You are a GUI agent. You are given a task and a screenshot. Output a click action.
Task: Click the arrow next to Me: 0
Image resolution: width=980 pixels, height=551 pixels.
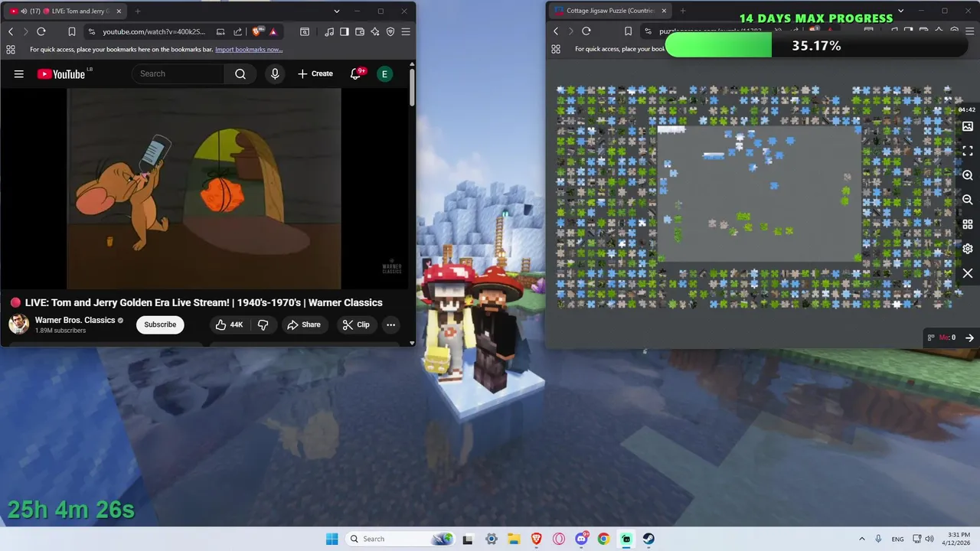pyautogui.click(x=969, y=337)
